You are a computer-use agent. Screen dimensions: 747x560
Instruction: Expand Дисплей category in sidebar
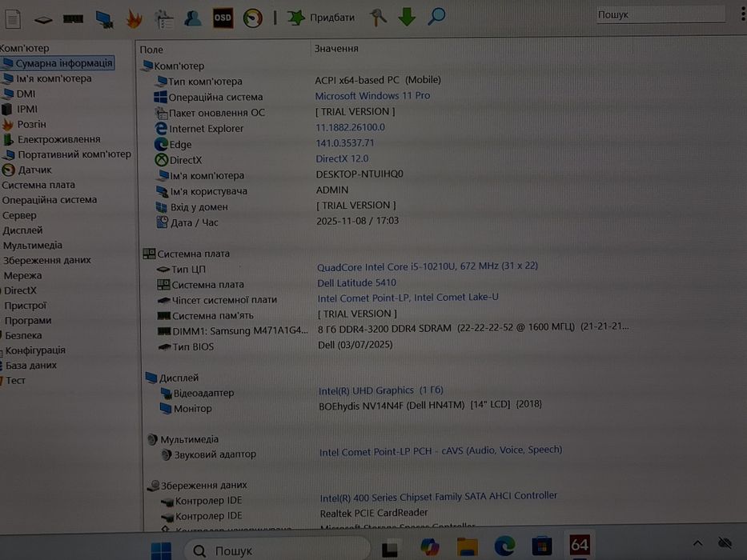pyautogui.click(x=22, y=230)
